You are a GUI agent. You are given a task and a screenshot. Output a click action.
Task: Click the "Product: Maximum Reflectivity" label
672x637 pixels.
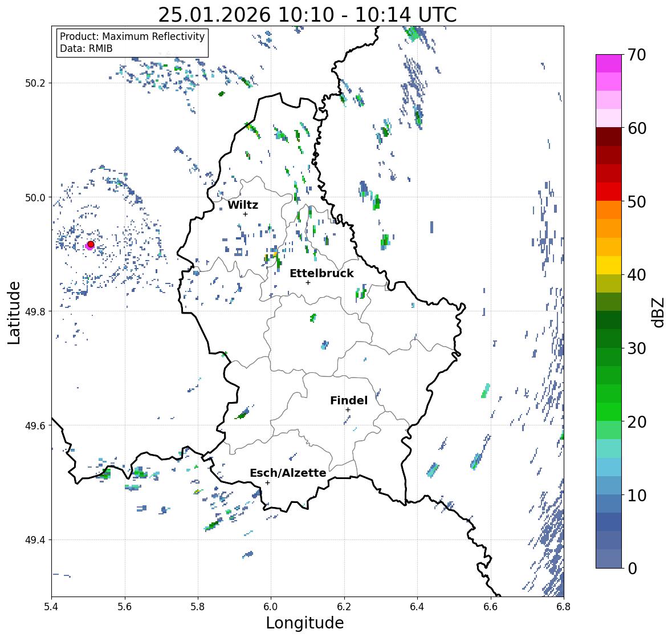pos(132,36)
